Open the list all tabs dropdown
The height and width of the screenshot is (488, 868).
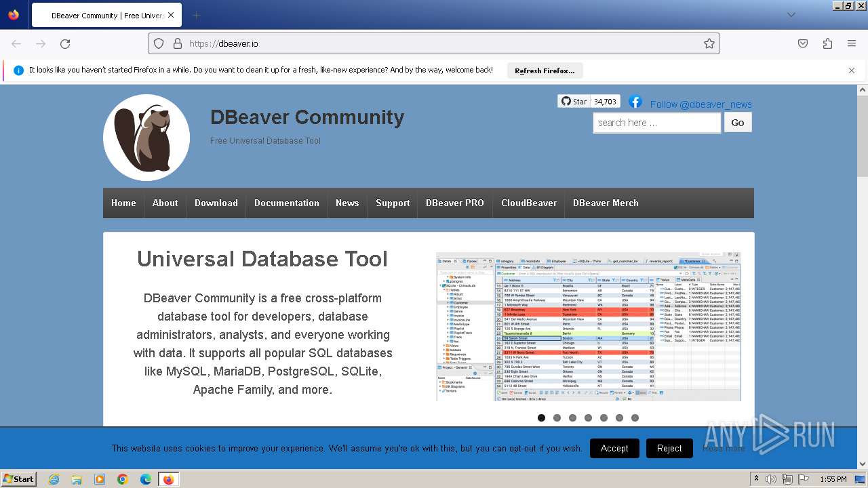coord(791,15)
